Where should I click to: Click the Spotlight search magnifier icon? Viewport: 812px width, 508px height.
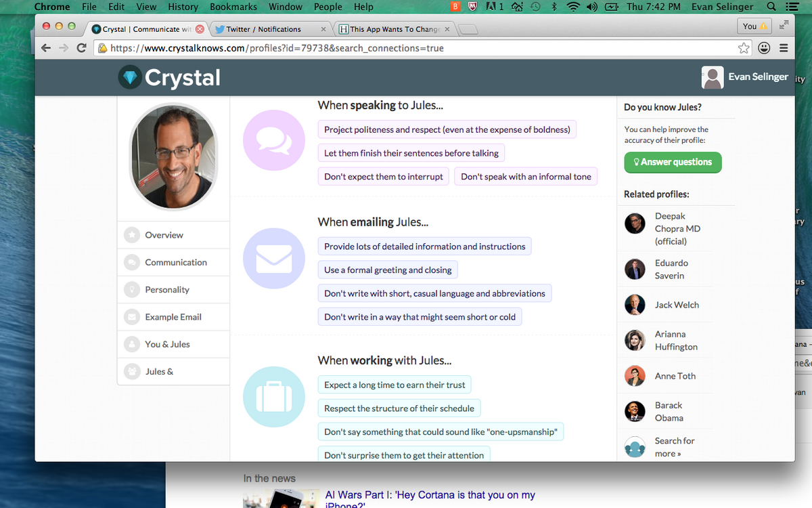coord(771,7)
